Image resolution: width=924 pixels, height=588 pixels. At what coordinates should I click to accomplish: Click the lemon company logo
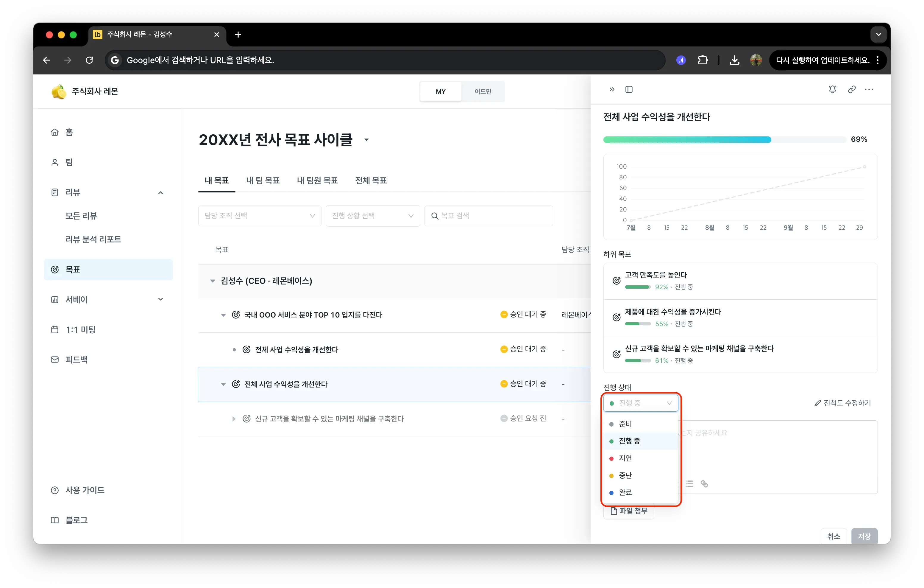pos(59,91)
